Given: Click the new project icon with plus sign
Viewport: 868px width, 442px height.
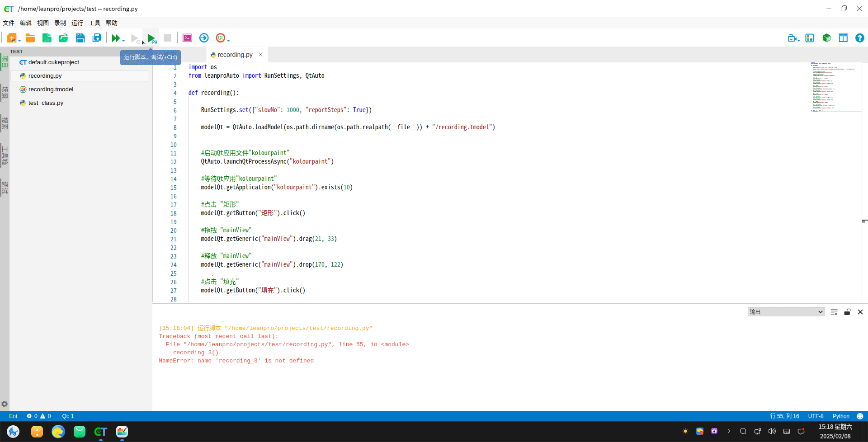Looking at the screenshot, I should pyautogui.click(x=11, y=38).
